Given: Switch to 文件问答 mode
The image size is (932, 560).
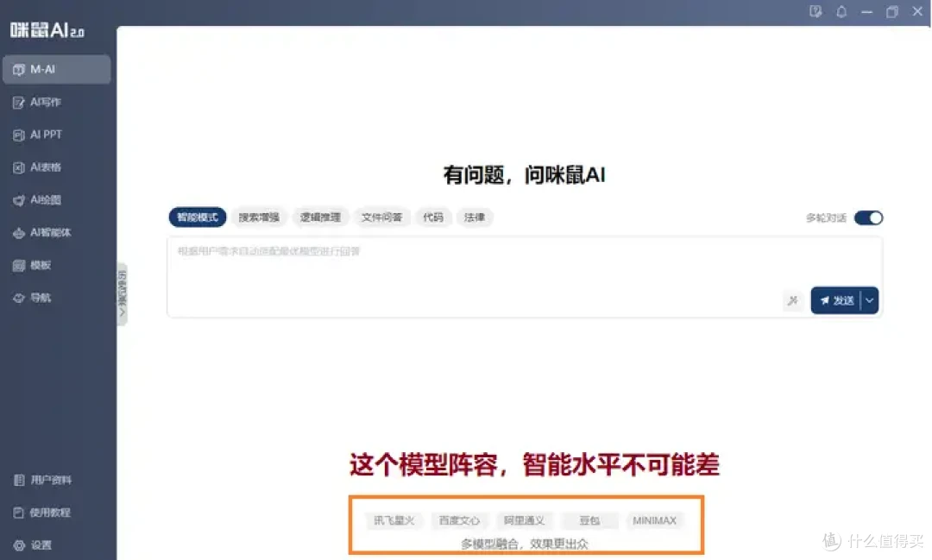Looking at the screenshot, I should (382, 217).
